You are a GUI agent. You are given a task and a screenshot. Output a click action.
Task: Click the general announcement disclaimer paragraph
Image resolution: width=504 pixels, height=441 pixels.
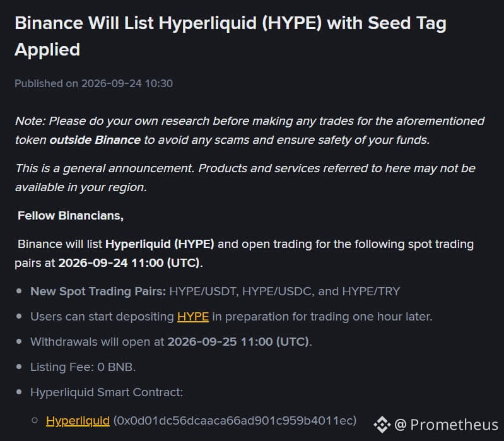click(245, 178)
